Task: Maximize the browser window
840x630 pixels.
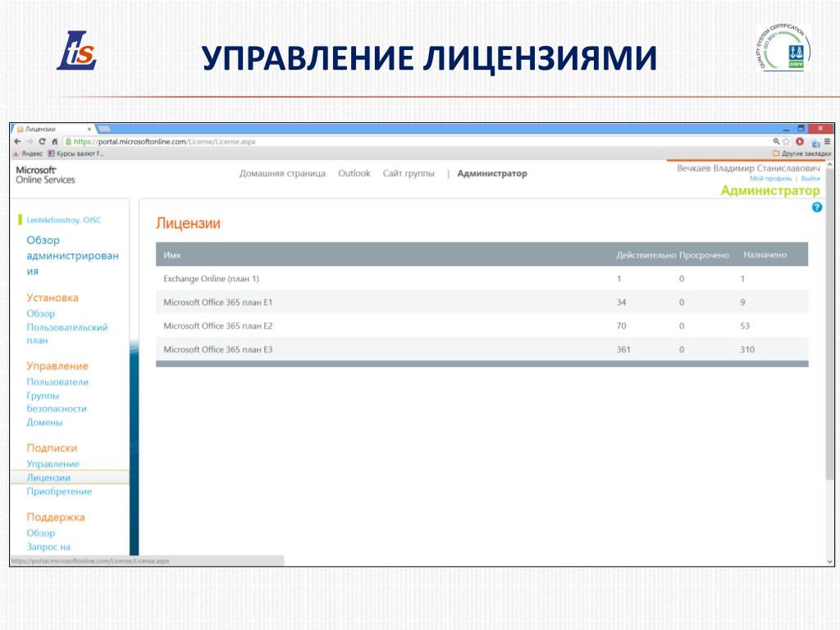Action: (x=801, y=129)
